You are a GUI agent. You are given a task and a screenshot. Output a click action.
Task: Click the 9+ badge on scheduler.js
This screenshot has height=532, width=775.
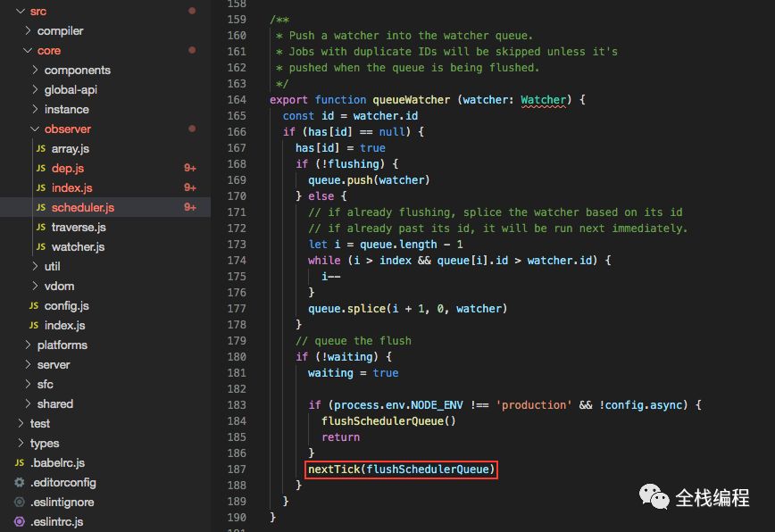[x=190, y=207]
